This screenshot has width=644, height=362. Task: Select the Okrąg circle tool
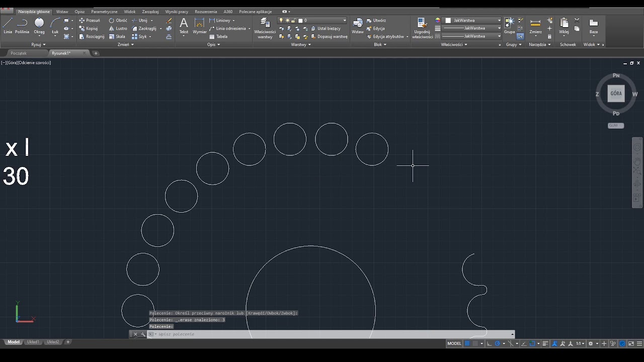click(x=39, y=26)
